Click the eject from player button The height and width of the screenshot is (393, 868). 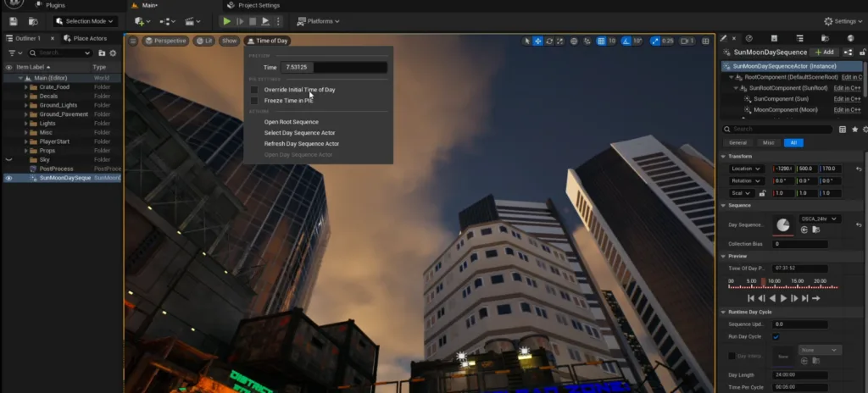tap(265, 21)
